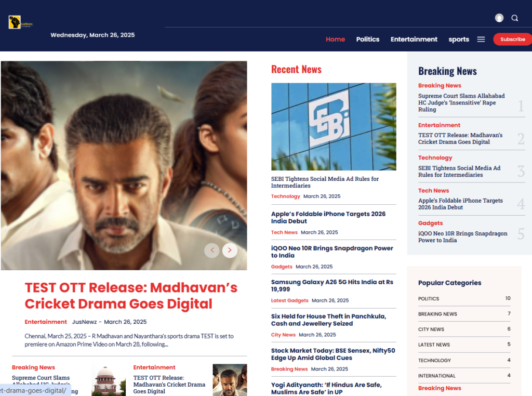Read featured headline TEST OTT Release
Viewport: 532px width, 396px height.
(131, 296)
